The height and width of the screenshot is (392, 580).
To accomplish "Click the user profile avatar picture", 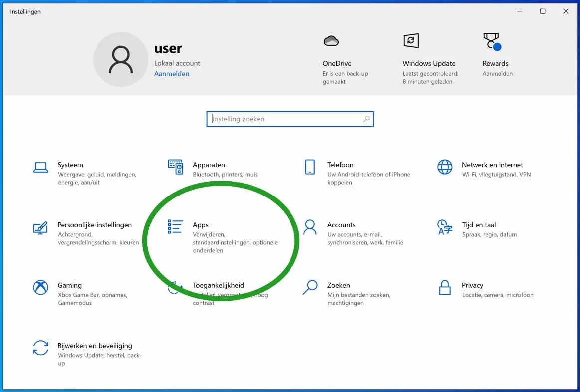I will coord(121,59).
